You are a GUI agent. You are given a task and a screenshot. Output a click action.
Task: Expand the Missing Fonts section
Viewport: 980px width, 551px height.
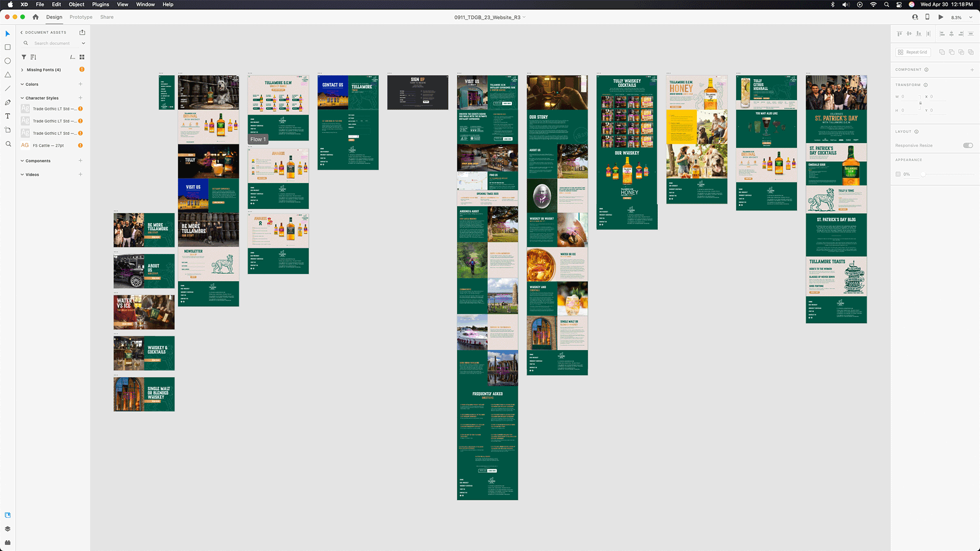[22, 70]
